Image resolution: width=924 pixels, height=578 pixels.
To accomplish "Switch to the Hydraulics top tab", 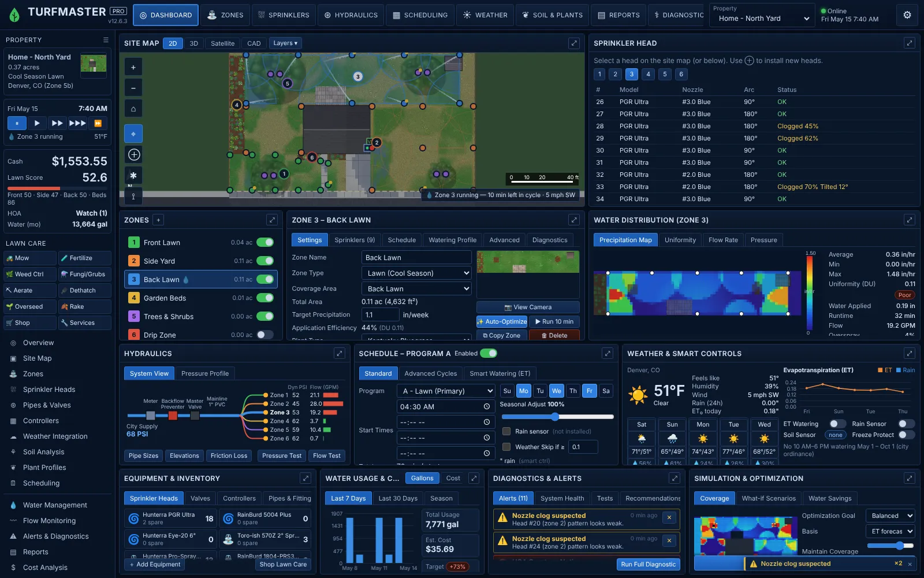I will pos(351,15).
